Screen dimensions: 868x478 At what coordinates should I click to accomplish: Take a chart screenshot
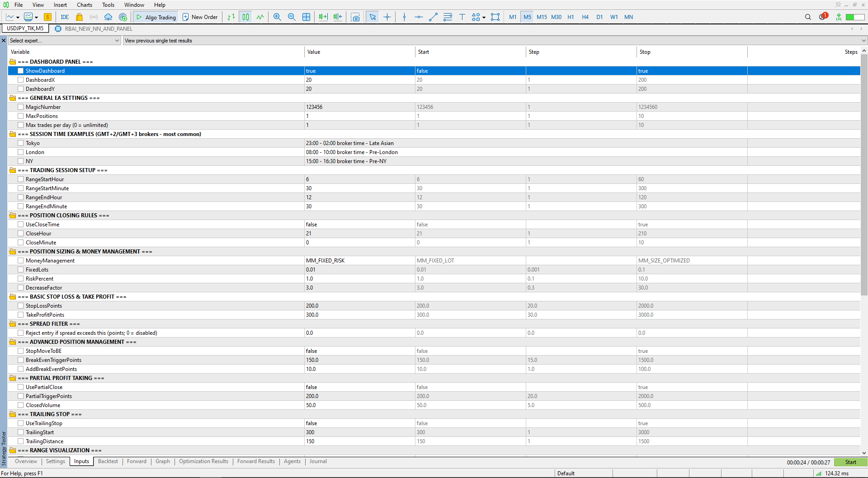pyautogui.click(x=355, y=17)
